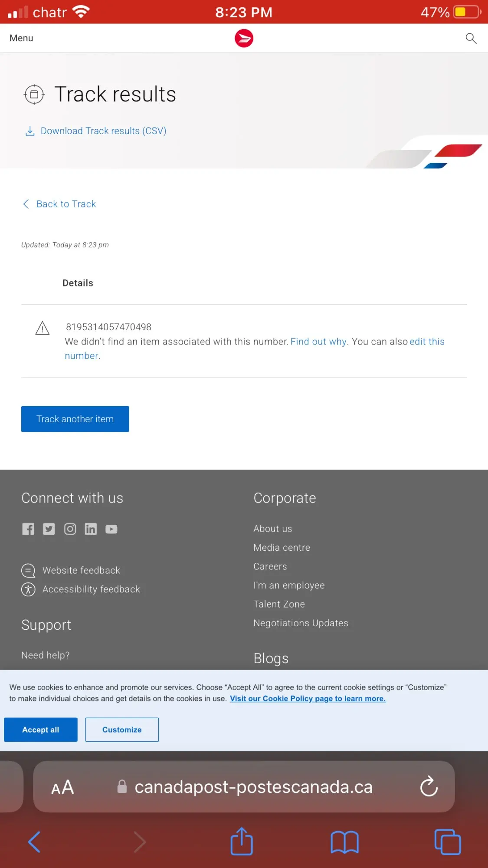Accept all cookies
Image resolution: width=488 pixels, height=868 pixels.
[x=41, y=730]
